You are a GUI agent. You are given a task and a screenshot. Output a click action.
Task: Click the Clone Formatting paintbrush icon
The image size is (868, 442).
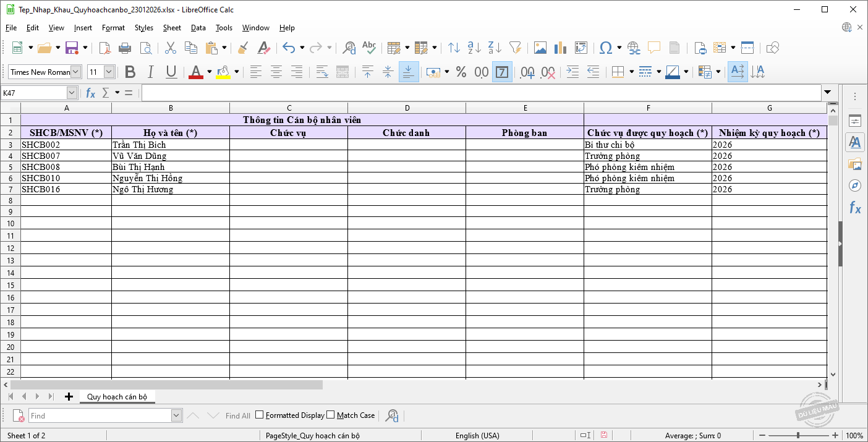point(243,48)
